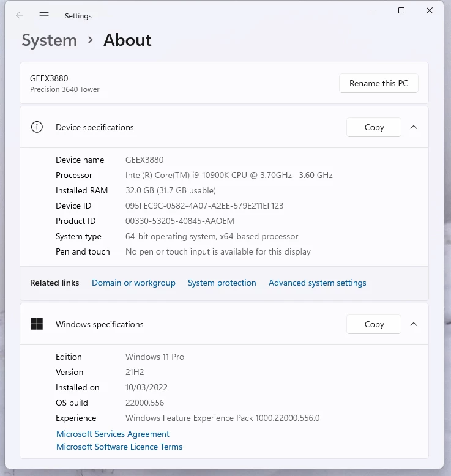Click the Windows logo icon
Image resolution: width=451 pixels, height=476 pixels.
click(x=37, y=324)
